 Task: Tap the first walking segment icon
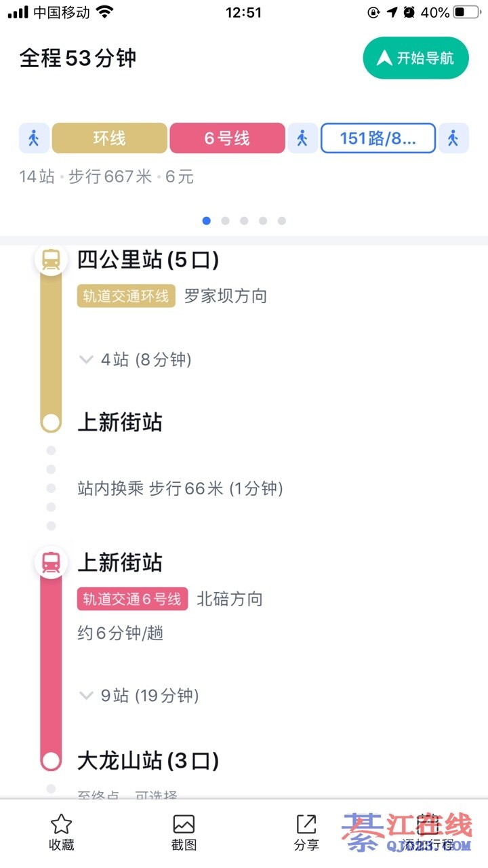pyautogui.click(x=34, y=138)
